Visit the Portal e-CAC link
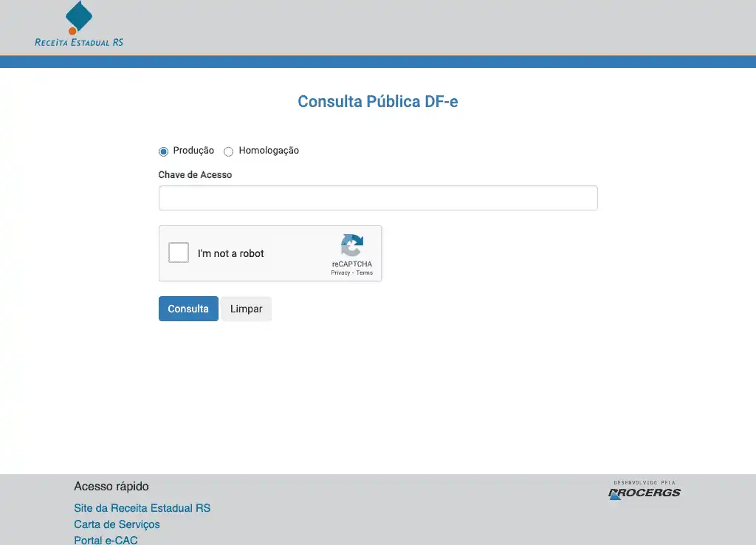 point(106,540)
